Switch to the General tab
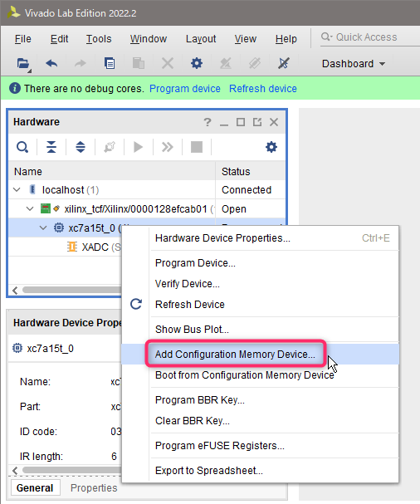 pyautogui.click(x=35, y=488)
